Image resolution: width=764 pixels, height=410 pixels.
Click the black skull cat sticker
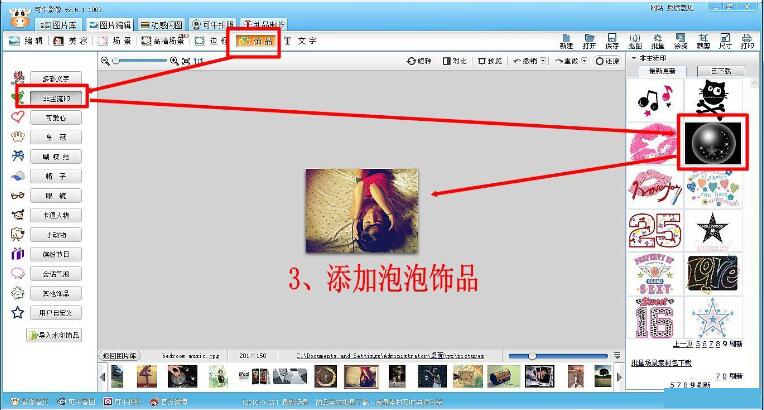pyautogui.click(x=711, y=97)
